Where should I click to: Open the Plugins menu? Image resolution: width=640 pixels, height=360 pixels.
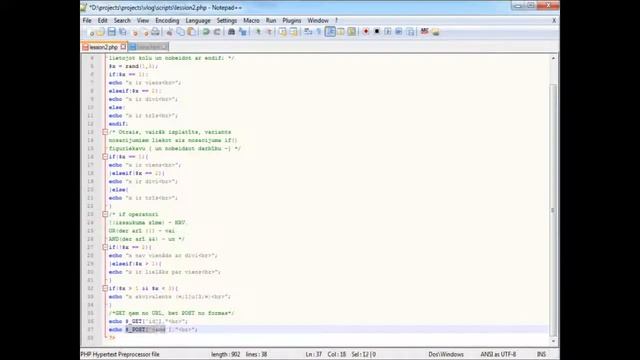(x=292, y=20)
